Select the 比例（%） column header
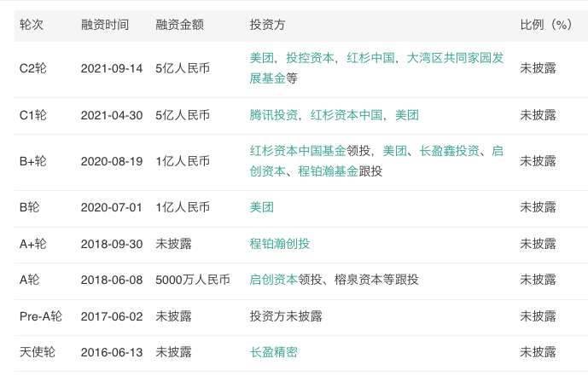 (x=546, y=25)
